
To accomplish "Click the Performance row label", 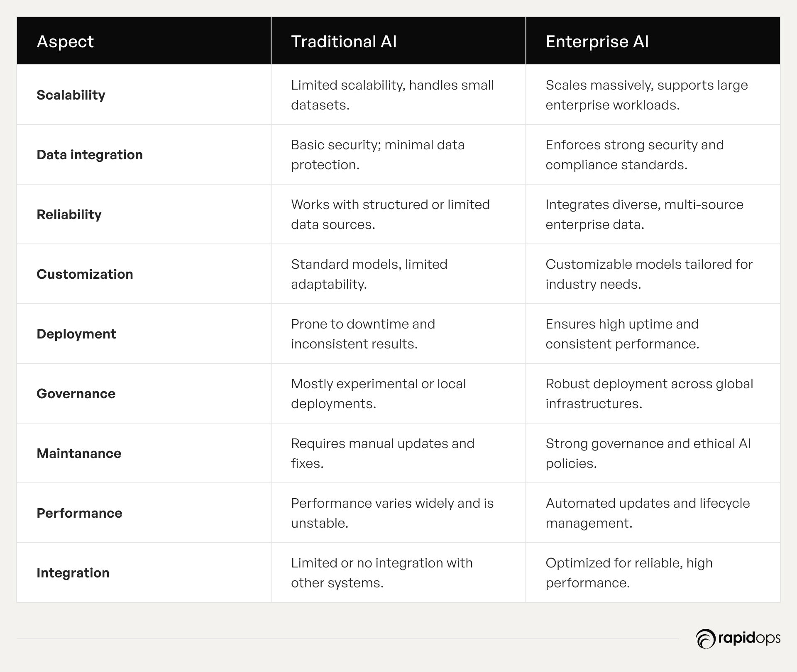I will [x=79, y=513].
